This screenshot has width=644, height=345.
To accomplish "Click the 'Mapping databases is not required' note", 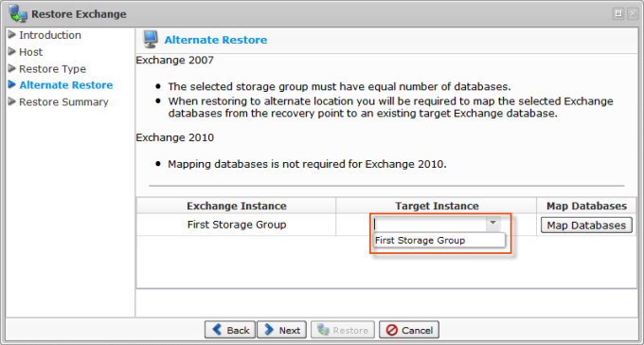I will (x=307, y=165).
